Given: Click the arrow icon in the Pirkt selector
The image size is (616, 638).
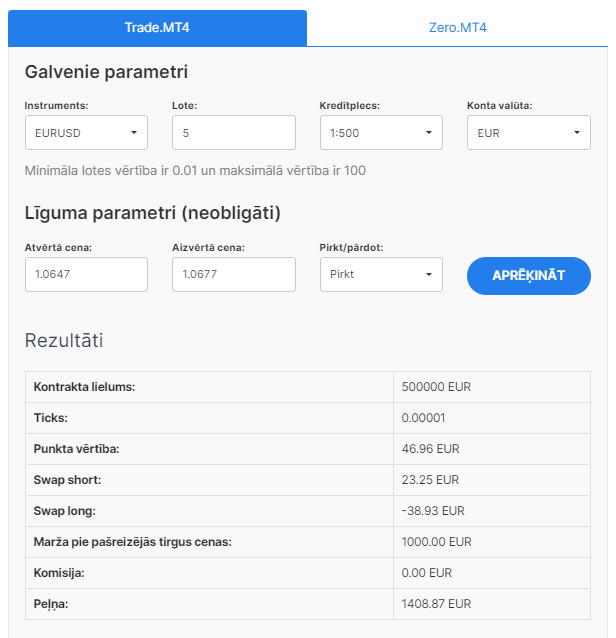Looking at the screenshot, I should point(429,274).
